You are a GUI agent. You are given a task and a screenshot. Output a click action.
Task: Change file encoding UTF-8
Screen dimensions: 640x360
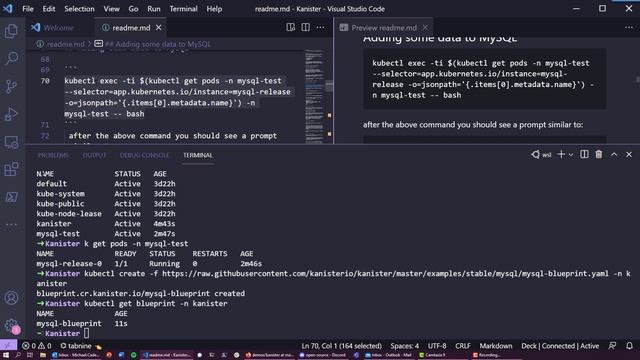click(x=437, y=346)
